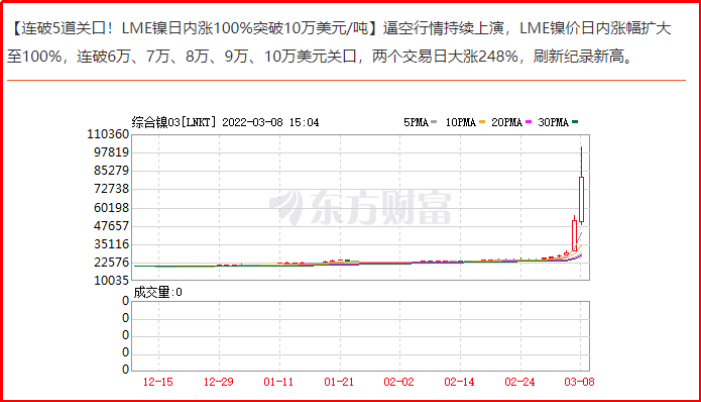Click the 30PMA legend label

(x=553, y=122)
